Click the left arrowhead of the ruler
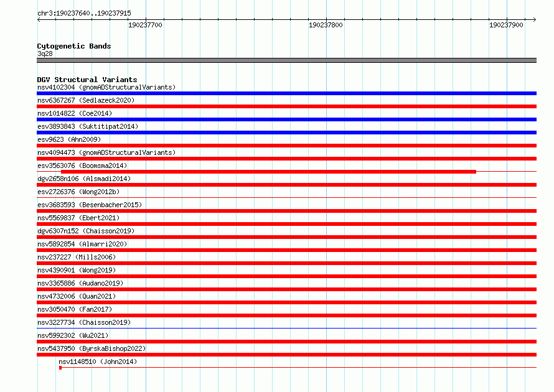Image resolution: width=554 pixels, height=392 pixels. tap(39, 19)
